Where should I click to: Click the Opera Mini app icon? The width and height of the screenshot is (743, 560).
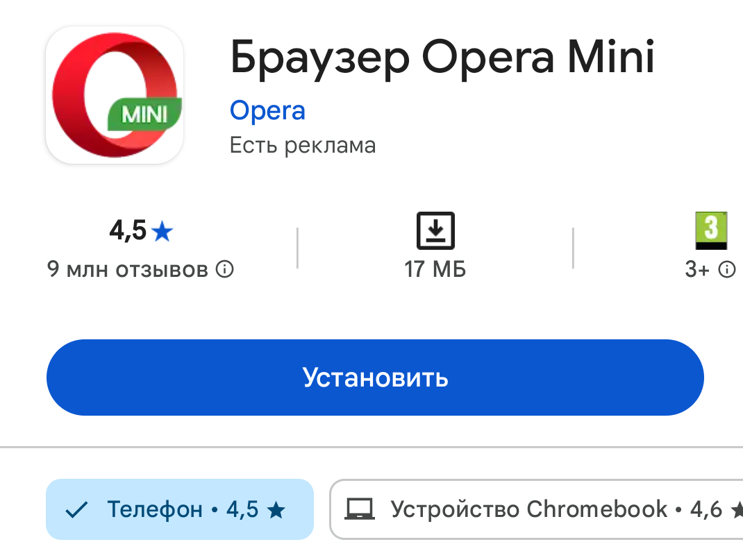(115, 95)
